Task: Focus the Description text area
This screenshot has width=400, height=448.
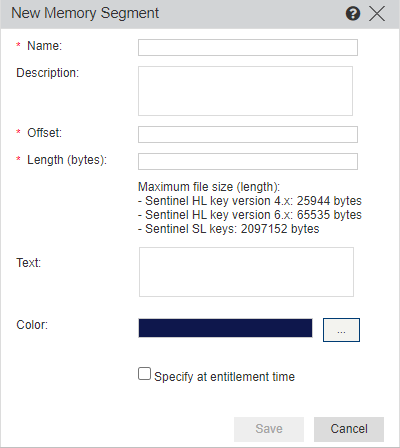Action: (x=245, y=91)
